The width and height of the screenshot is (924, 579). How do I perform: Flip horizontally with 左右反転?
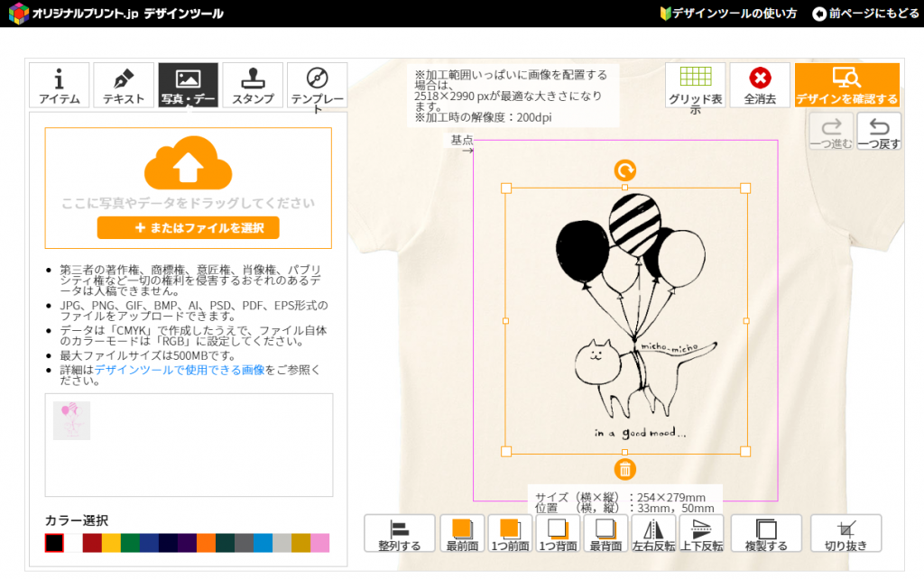(x=653, y=534)
